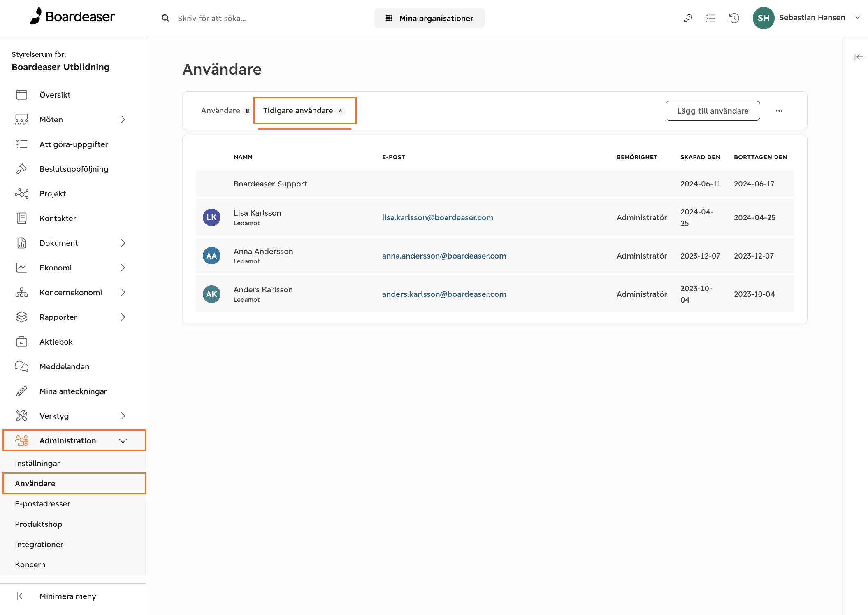The height and width of the screenshot is (615, 868).
Task: Click anna.andersson@boardeaser.com email link
Action: tap(444, 256)
